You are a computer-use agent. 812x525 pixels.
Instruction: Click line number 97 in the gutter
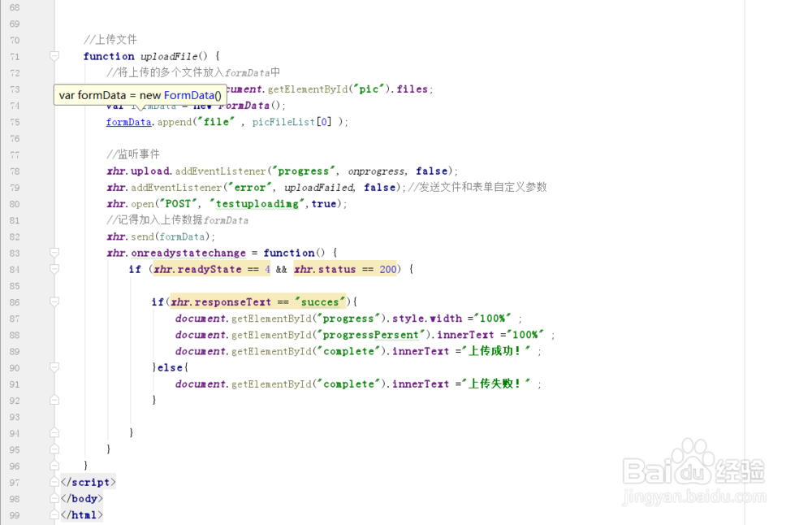click(x=15, y=483)
